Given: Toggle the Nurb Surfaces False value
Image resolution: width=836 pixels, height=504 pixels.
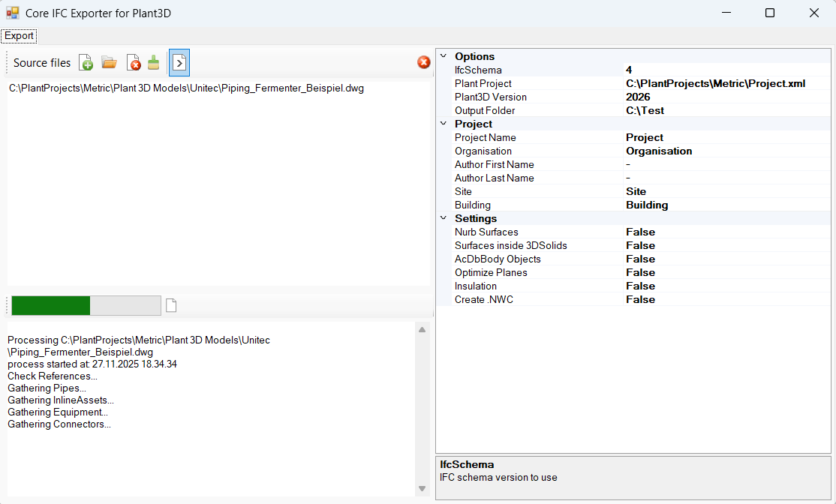Looking at the screenshot, I should (x=640, y=232).
